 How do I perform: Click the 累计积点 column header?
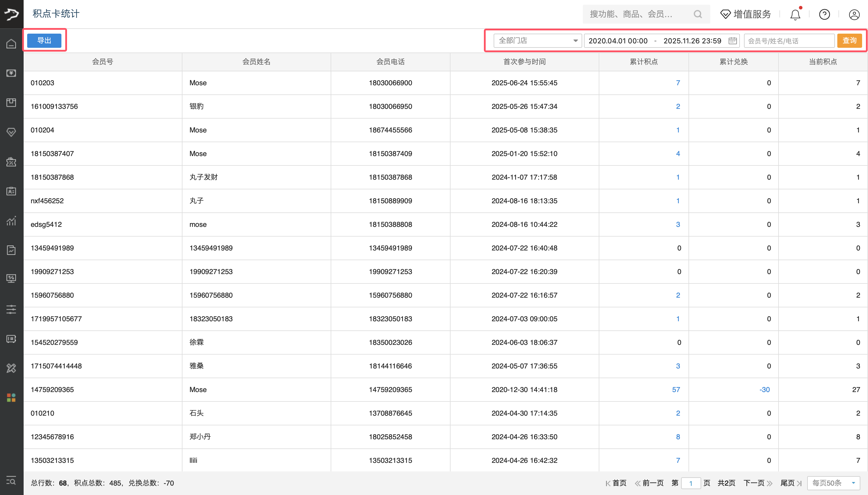643,62
